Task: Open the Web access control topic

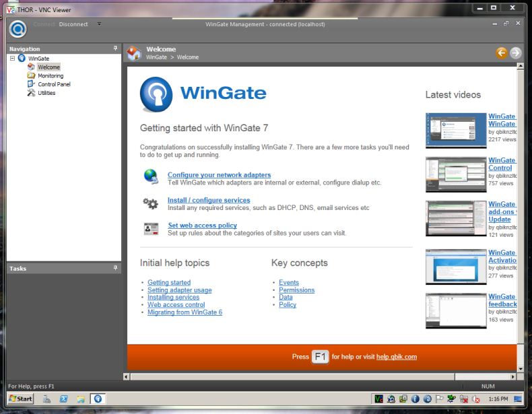Action: pyautogui.click(x=176, y=304)
